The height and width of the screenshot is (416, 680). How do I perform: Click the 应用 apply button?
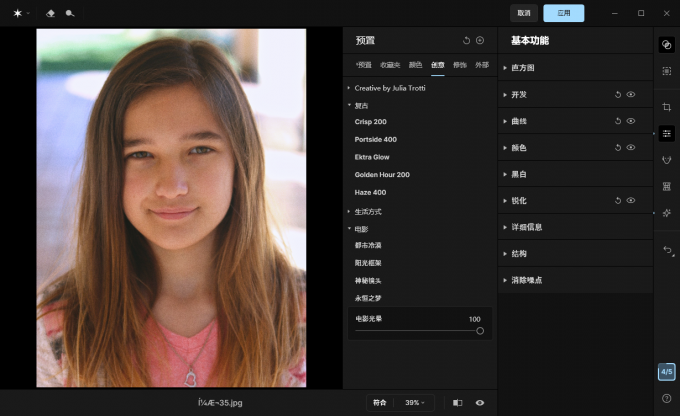click(563, 13)
